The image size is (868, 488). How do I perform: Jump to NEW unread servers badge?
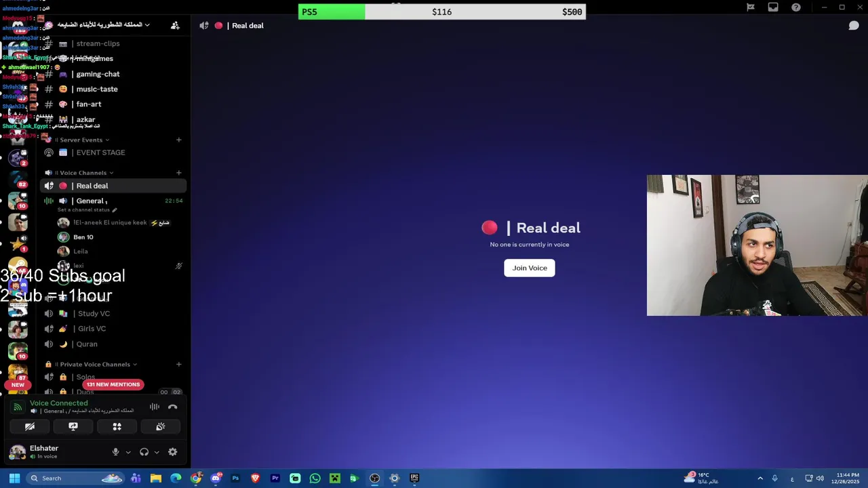(x=18, y=384)
